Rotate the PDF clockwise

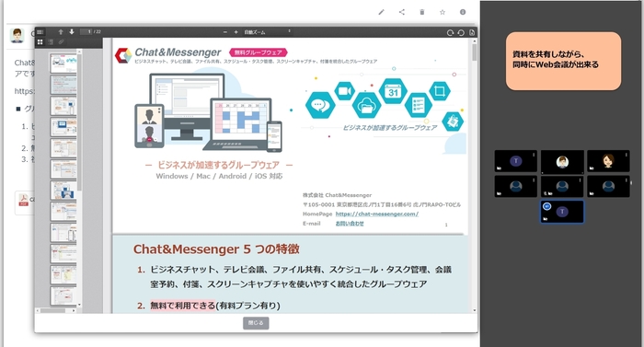coord(450,32)
